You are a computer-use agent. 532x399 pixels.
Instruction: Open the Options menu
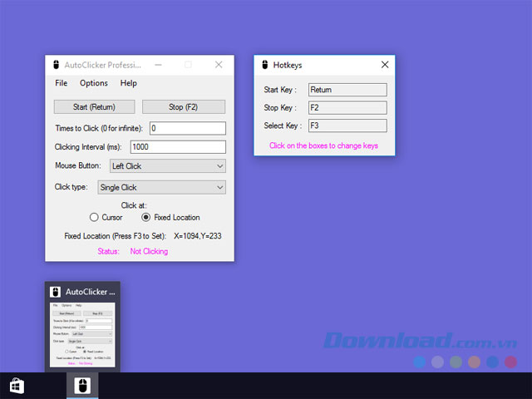94,83
